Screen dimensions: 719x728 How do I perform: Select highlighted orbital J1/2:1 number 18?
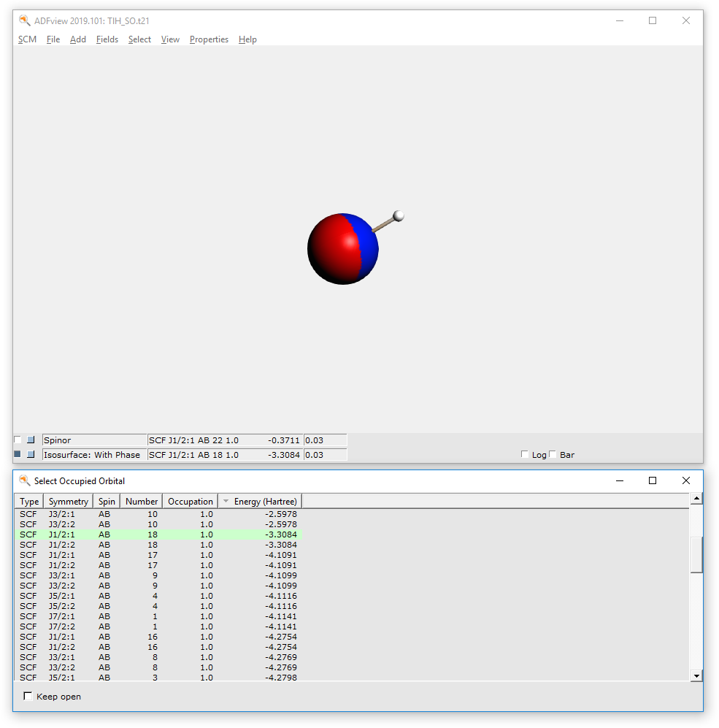(x=158, y=534)
